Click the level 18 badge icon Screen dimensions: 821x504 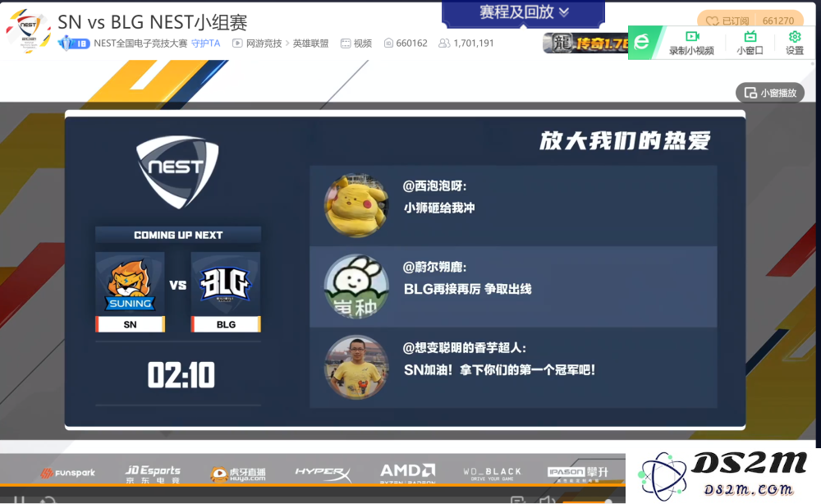pos(74,44)
